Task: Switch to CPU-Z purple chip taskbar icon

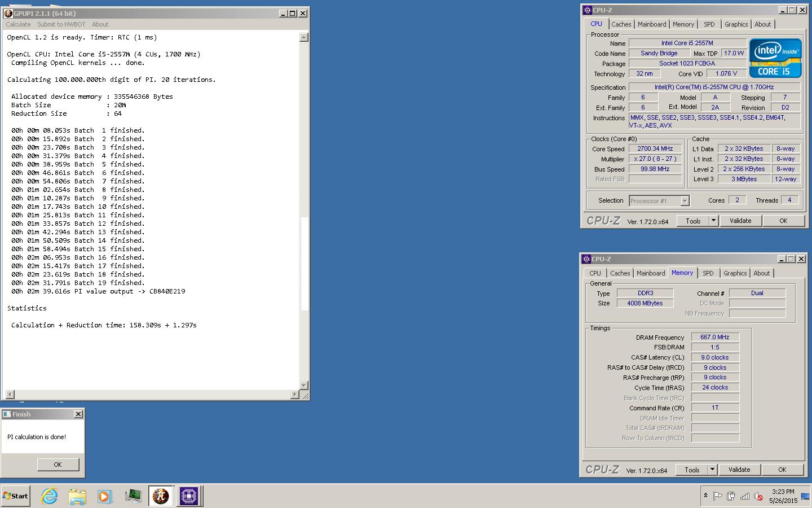Action: click(x=189, y=496)
